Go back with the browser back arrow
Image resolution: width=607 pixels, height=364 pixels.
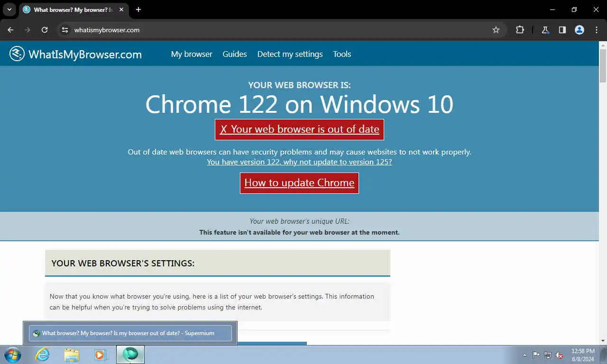[x=10, y=30]
